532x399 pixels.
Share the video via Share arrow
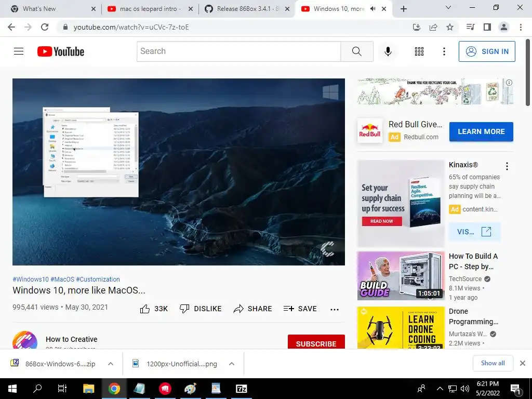coord(238,309)
